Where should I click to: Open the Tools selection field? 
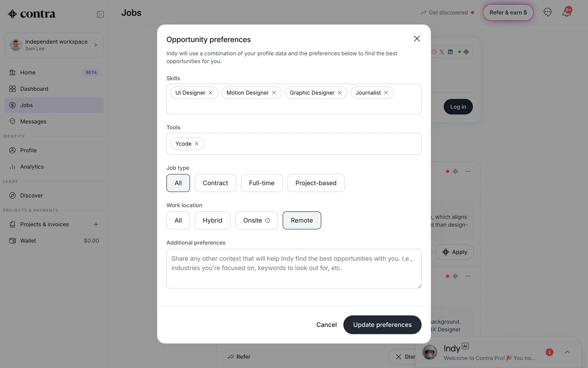(x=312, y=144)
